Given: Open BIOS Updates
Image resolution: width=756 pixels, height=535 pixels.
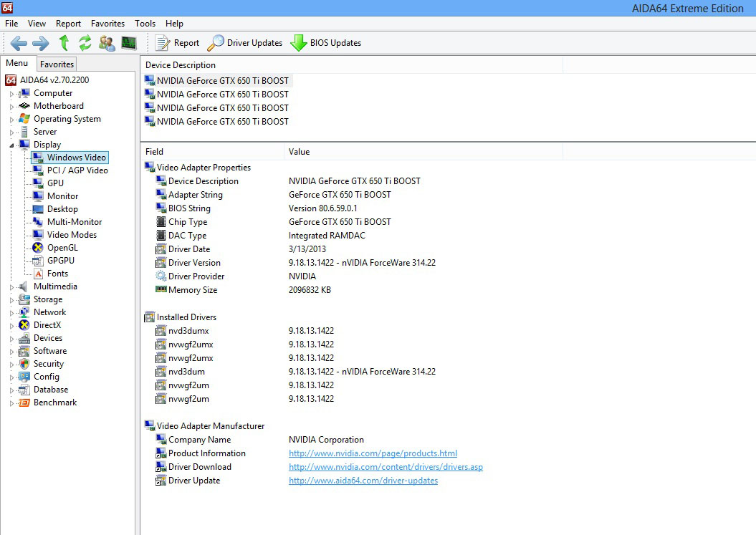Looking at the screenshot, I should tap(325, 43).
